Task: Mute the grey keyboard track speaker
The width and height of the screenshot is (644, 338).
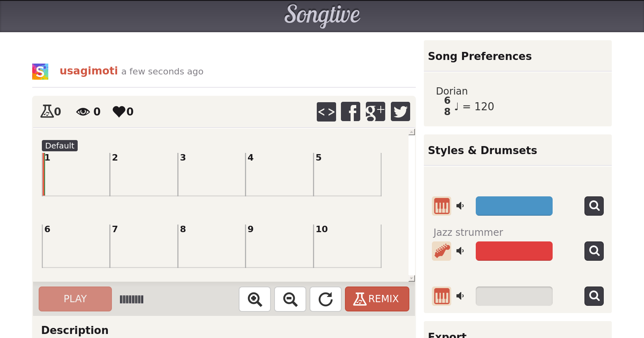Action: tap(460, 296)
